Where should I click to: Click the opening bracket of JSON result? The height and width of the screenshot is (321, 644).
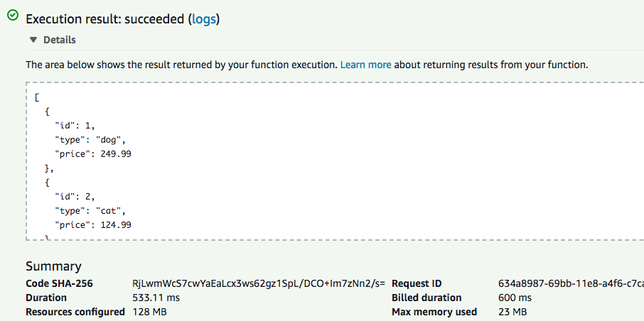[37, 98]
